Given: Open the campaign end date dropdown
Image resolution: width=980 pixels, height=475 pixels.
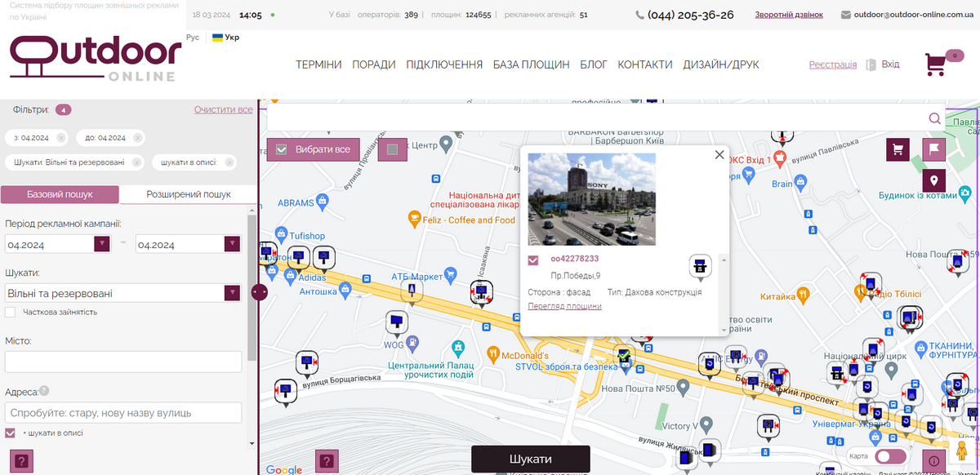Looking at the screenshot, I should point(232,244).
